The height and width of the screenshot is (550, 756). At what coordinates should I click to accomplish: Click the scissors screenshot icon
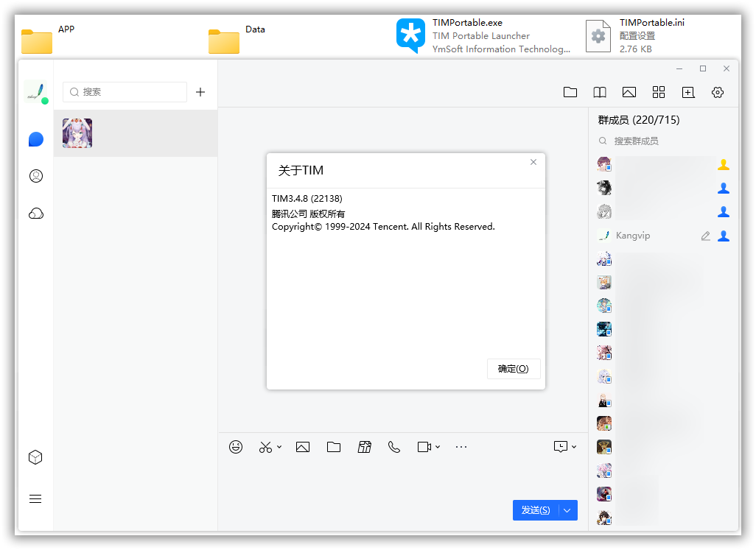tap(265, 447)
